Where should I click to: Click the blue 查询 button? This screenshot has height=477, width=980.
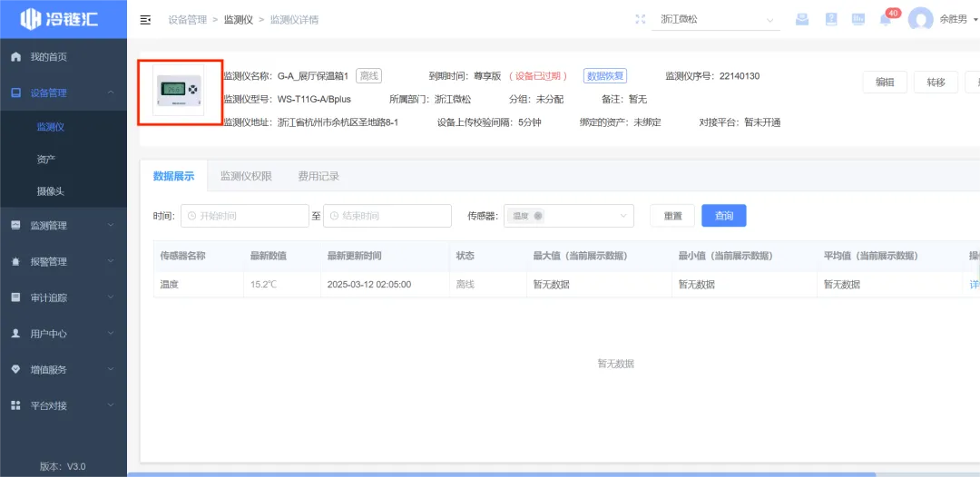coord(724,216)
